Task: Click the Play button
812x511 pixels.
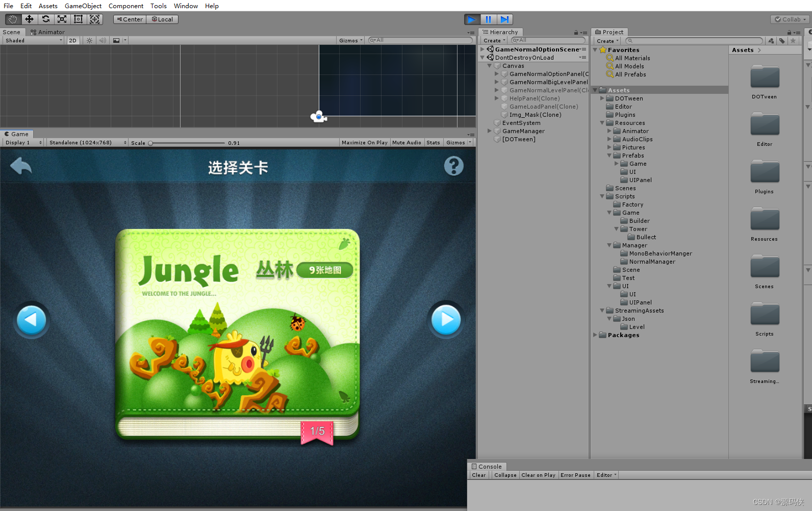Action: point(472,19)
